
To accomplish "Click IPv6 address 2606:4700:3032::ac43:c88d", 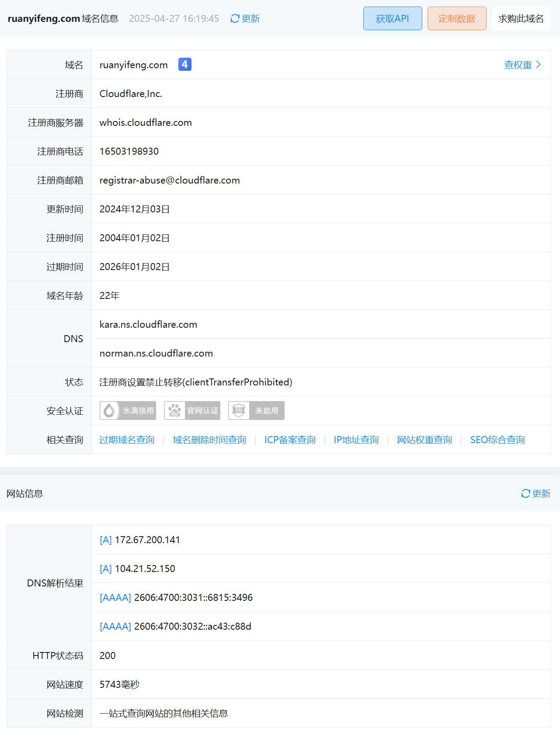I will [x=193, y=626].
